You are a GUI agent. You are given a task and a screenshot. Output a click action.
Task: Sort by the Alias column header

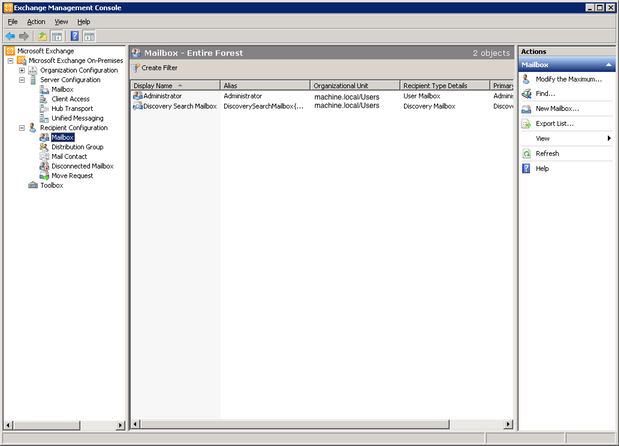(265, 85)
